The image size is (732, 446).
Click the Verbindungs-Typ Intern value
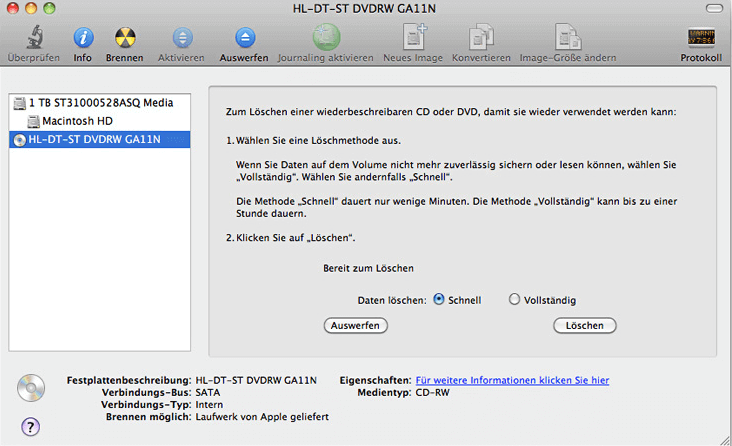tap(209, 404)
